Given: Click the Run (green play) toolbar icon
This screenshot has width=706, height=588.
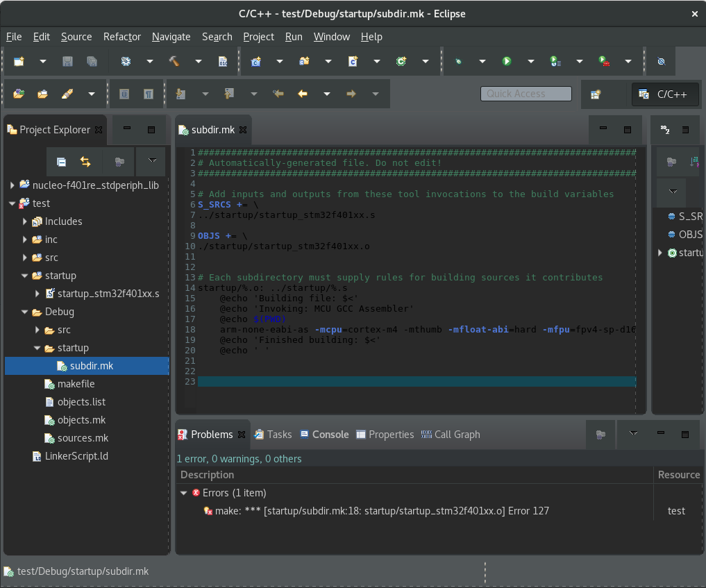Looking at the screenshot, I should pos(507,61).
